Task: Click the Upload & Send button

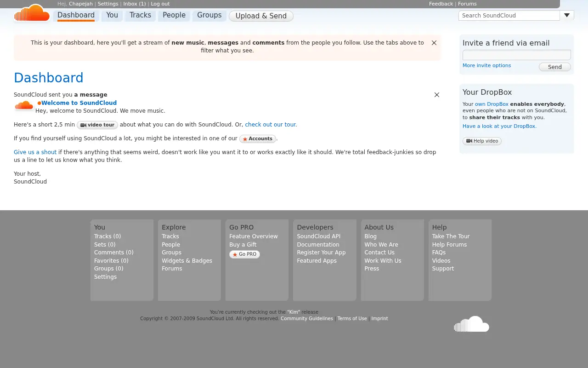Action: click(261, 16)
